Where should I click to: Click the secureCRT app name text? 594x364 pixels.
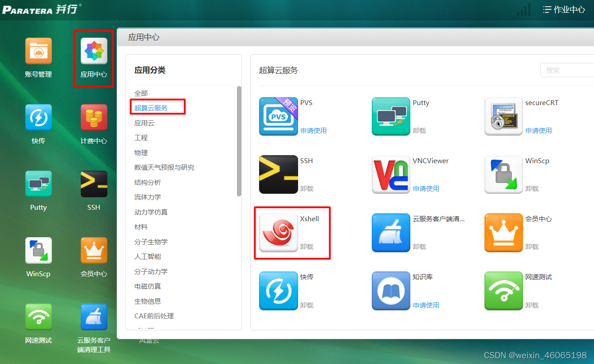(542, 102)
